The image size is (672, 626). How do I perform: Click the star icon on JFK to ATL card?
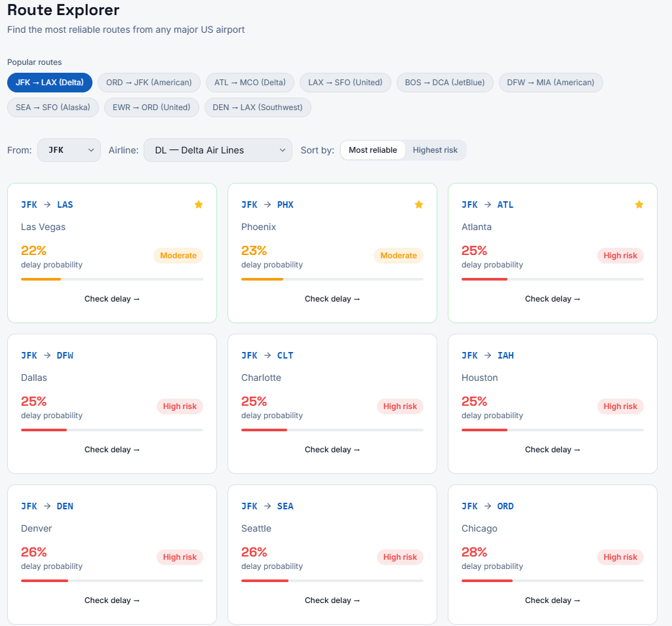tap(639, 205)
